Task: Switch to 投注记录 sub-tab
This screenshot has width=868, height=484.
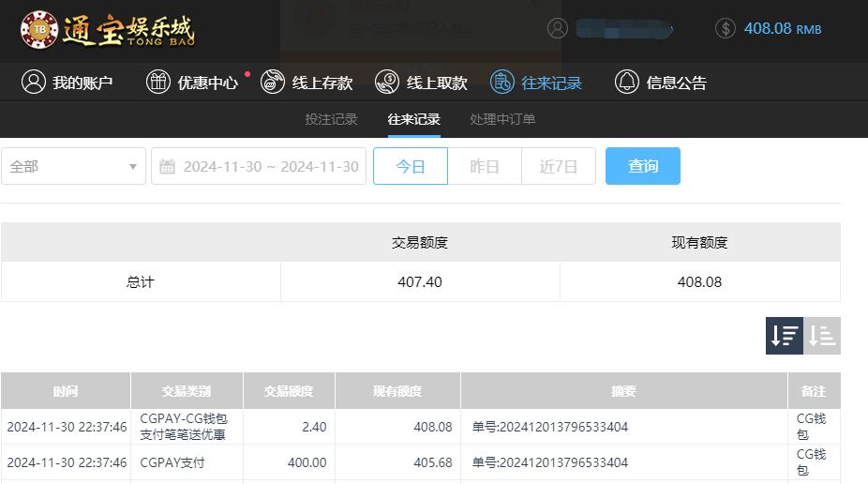Action: [331, 119]
